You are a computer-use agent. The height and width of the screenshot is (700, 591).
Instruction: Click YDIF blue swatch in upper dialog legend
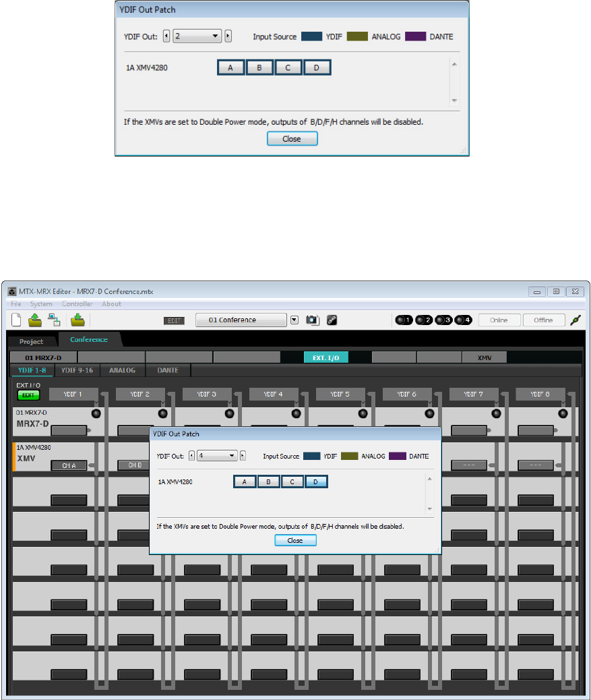(312, 36)
